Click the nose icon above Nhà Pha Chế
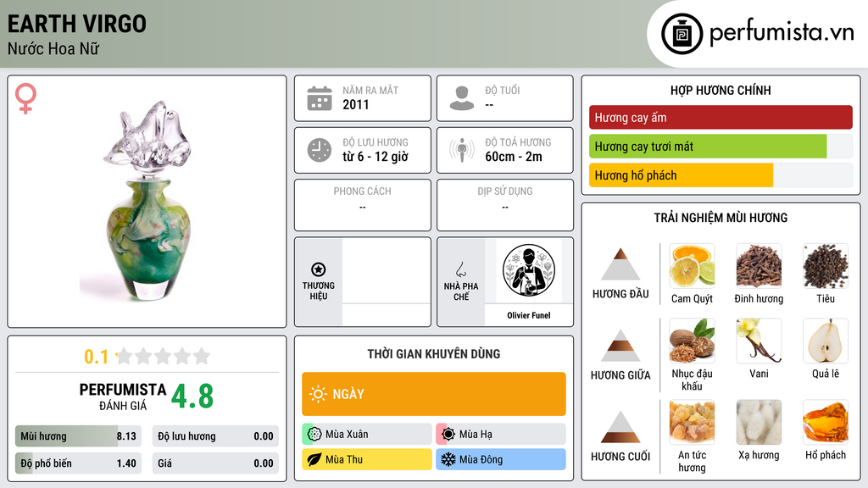Viewport: 868px width, 488px height. click(460, 269)
